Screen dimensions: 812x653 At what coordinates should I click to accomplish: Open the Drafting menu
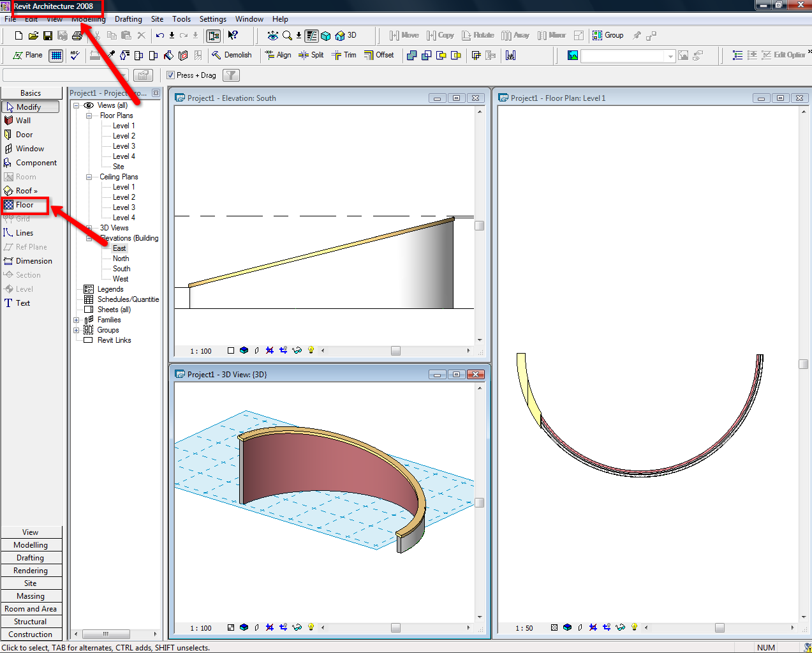128,19
